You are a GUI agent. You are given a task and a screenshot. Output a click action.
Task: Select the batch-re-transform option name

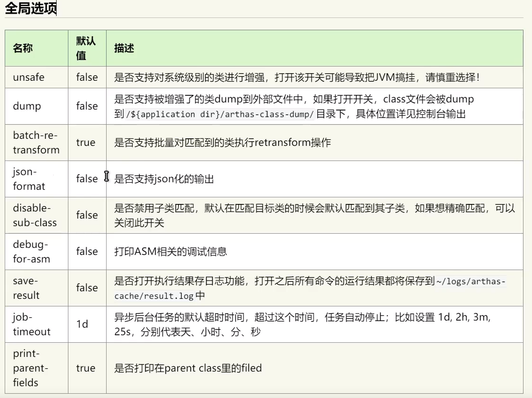tap(36, 143)
